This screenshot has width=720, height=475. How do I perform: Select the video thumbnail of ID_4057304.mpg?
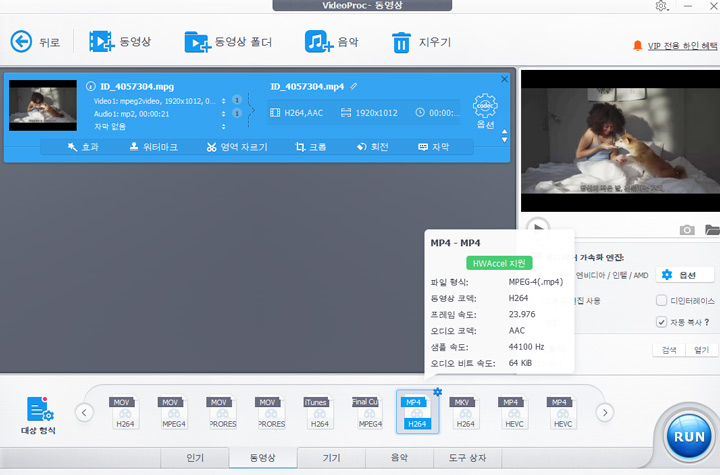[x=43, y=105]
